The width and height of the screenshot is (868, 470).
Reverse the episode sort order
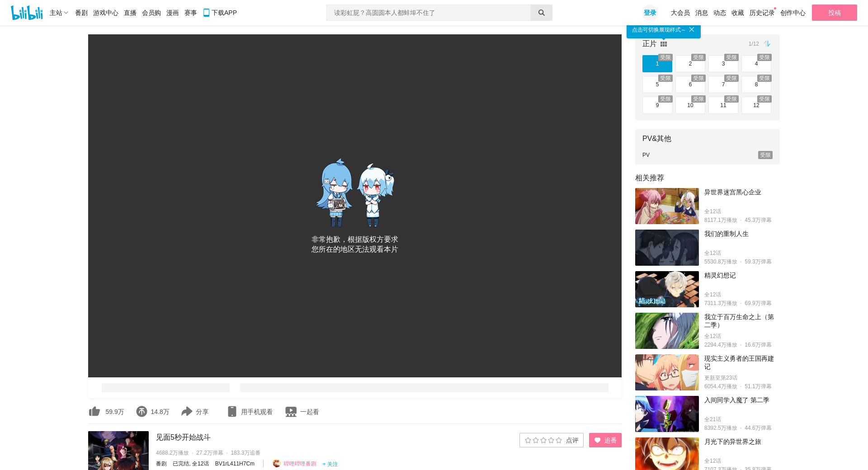(x=767, y=44)
